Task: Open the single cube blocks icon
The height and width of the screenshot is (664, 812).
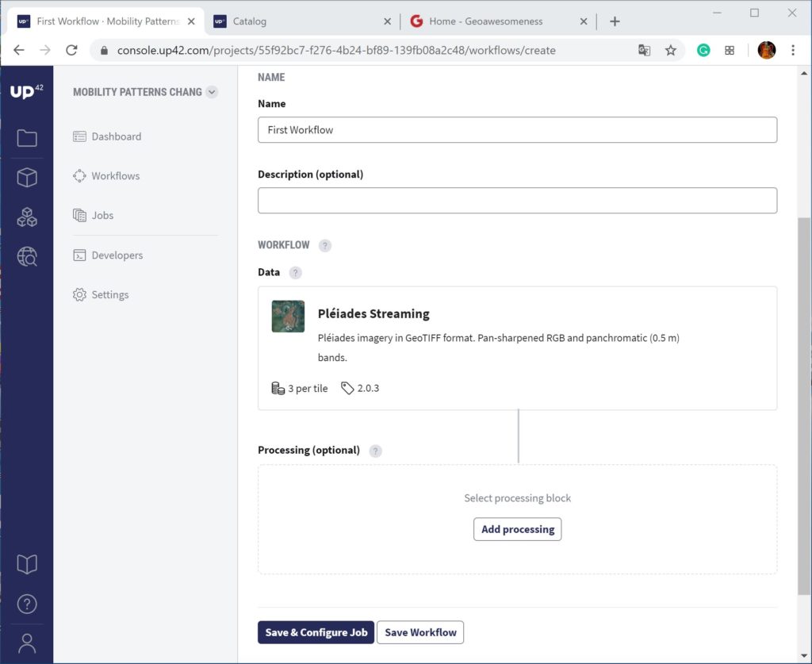Action: [x=27, y=178]
